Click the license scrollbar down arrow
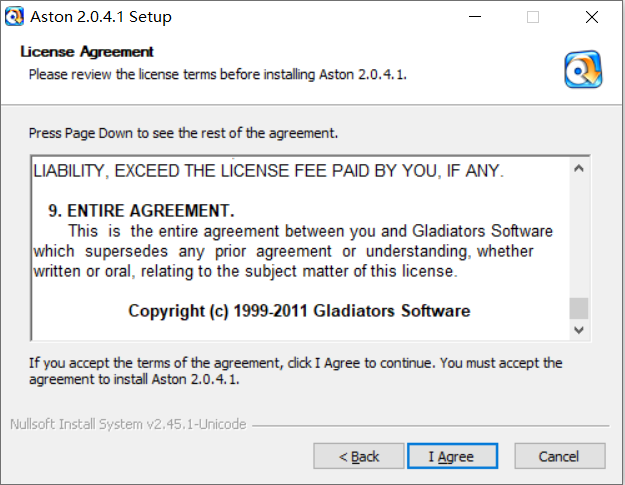 click(x=578, y=329)
